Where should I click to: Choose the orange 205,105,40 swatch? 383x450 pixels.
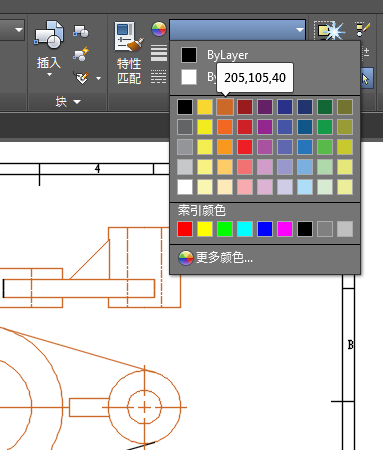point(225,107)
